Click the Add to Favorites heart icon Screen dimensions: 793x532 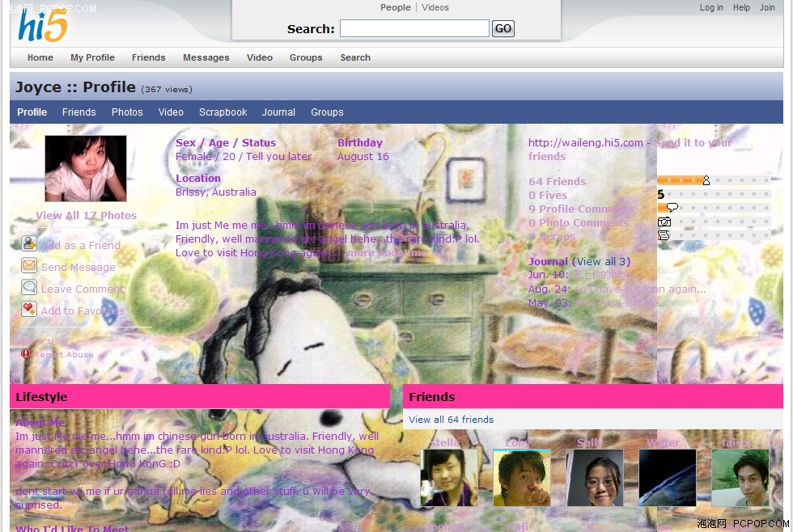tap(29, 309)
